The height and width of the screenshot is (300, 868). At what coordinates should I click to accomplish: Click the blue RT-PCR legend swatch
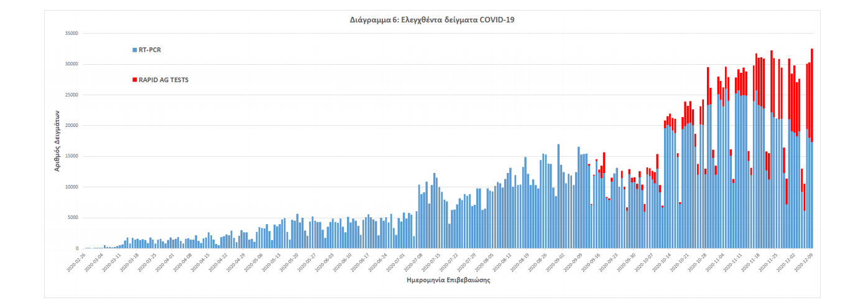coord(134,50)
